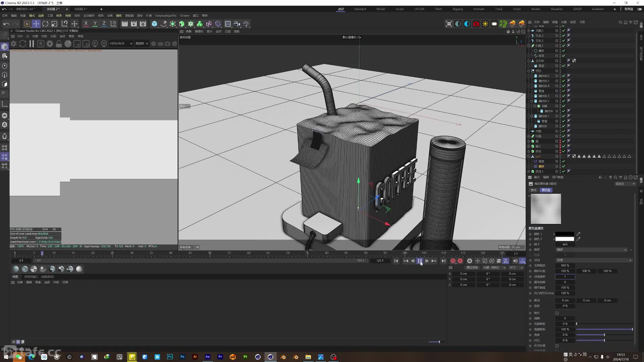Open the noise type dropdown
Screen dimensions: 644x362
591,250
